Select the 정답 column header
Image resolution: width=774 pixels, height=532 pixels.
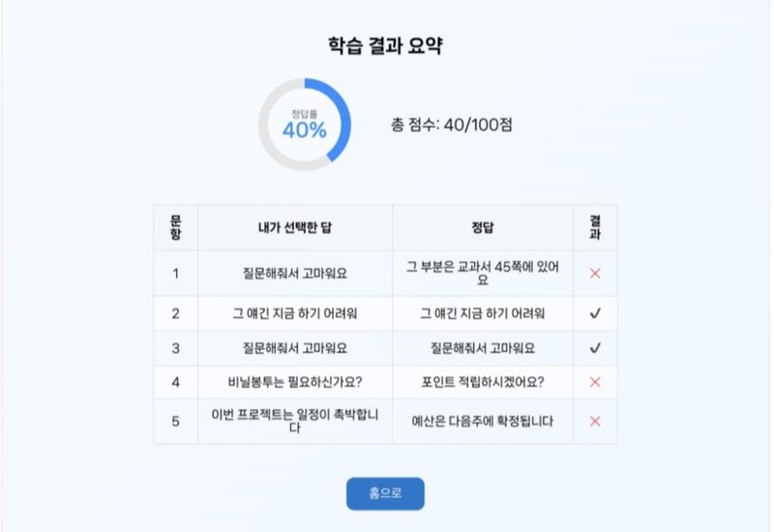(482, 227)
